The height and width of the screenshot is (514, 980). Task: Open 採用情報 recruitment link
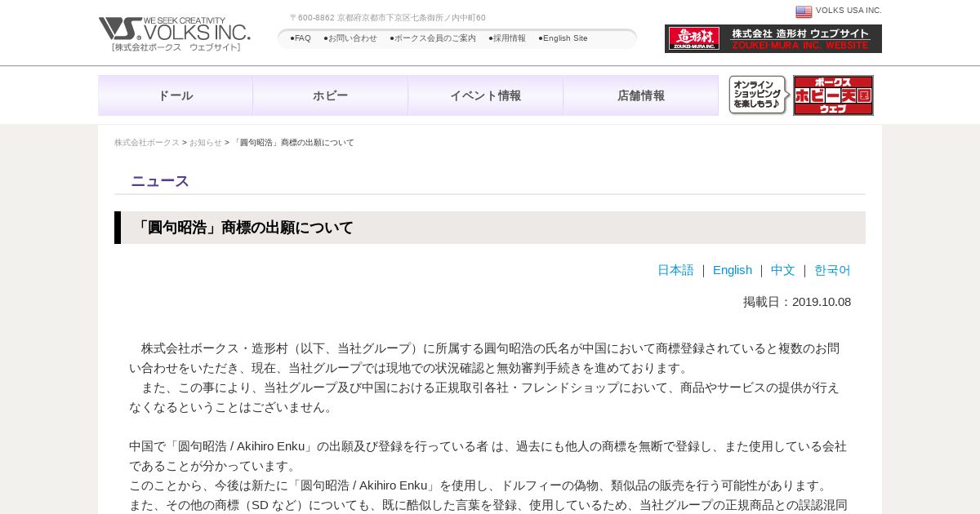coord(507,38)
